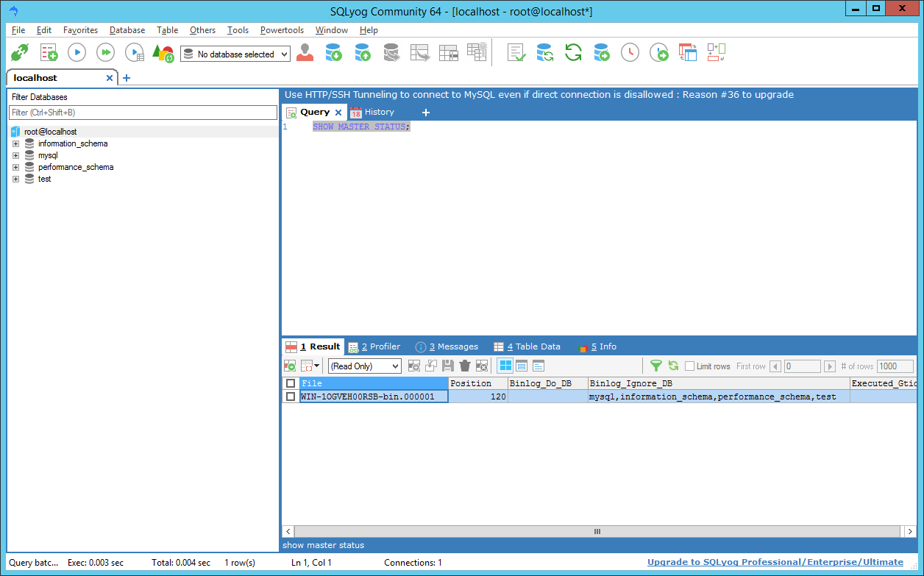Open the Powertools menu

[282, 30]
